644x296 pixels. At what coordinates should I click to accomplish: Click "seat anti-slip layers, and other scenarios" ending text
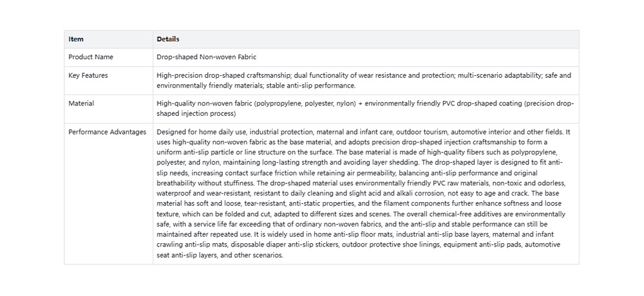(x=220, y=255)
